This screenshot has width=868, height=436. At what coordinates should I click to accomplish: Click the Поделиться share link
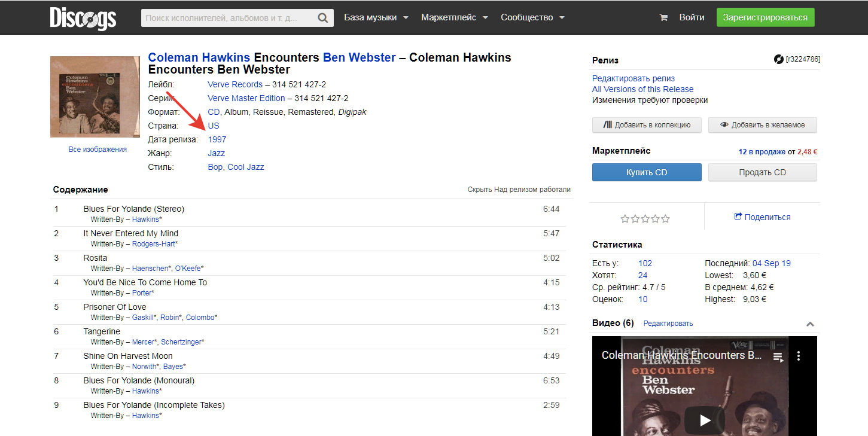click(x=763, y=217)
